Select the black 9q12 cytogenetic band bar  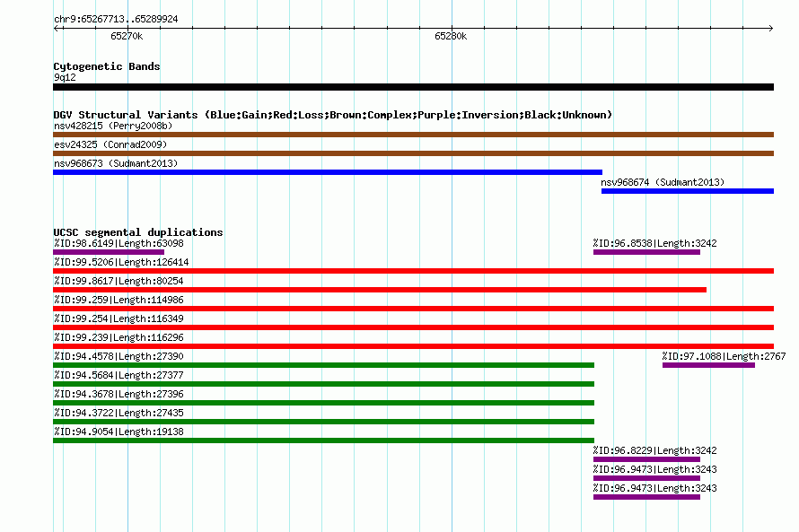(x=413, y=87)
